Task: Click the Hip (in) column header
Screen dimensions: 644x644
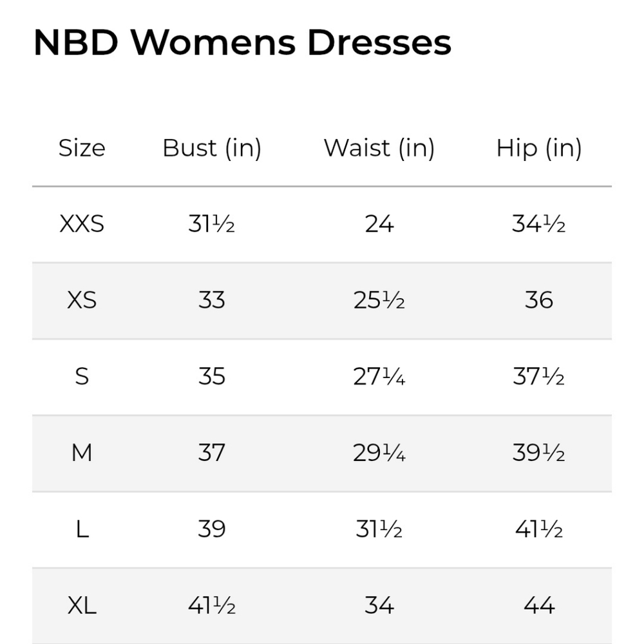Action: [x=539, y=148]
